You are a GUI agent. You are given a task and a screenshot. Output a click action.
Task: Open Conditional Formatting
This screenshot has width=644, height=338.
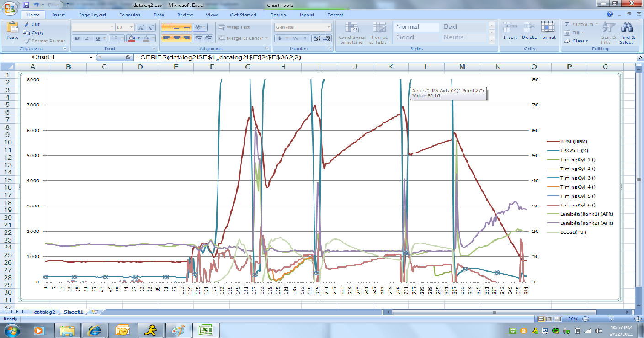351,32
